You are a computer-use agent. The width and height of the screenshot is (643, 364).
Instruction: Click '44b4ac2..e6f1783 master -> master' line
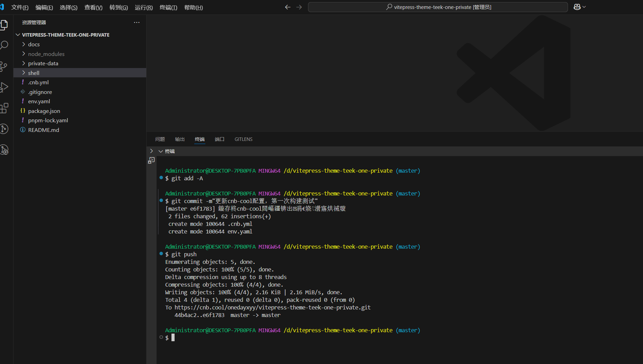coord(227,315)
